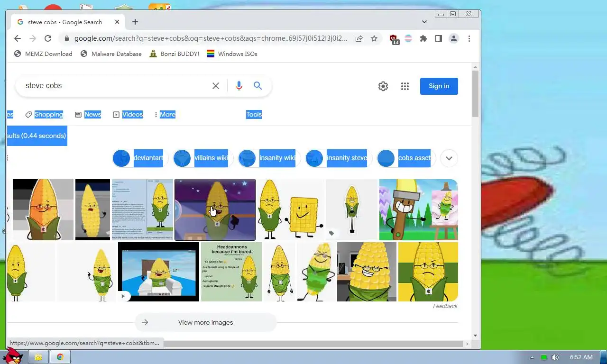Clear the search box text
Image resolution: width=607 pixels, height=364 pixels.
(x=216, y=86)
